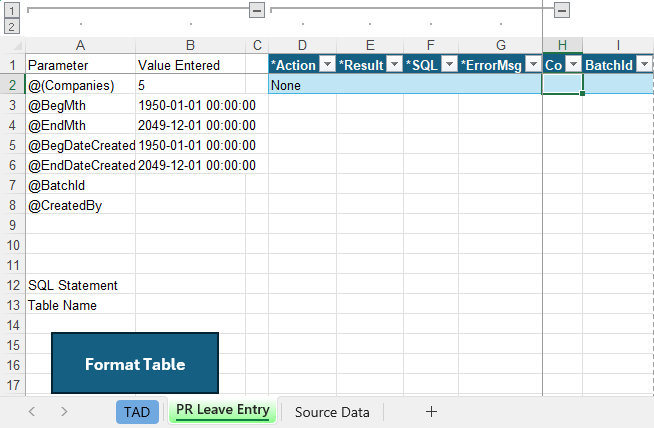Image resolution: width=654 pixels, height=428 pixels.
Task: Open the Co column filter dropdown
Action: tap(574, 64)
